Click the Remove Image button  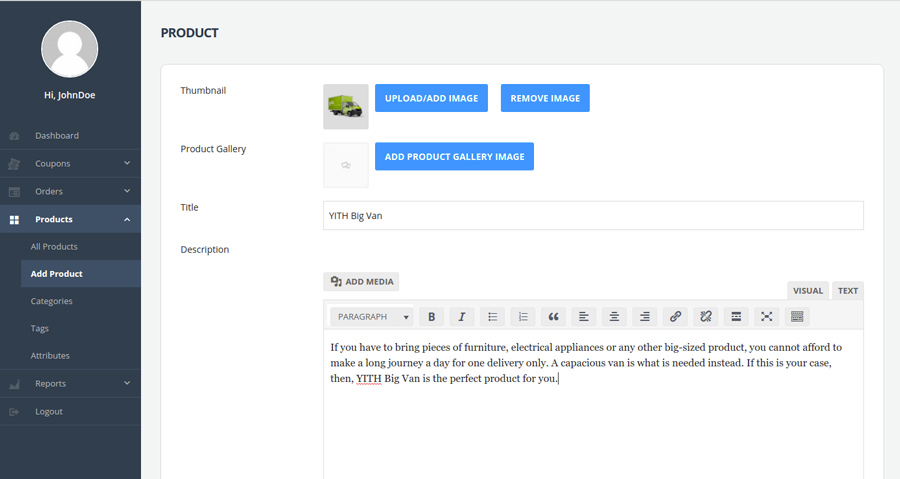545,98
